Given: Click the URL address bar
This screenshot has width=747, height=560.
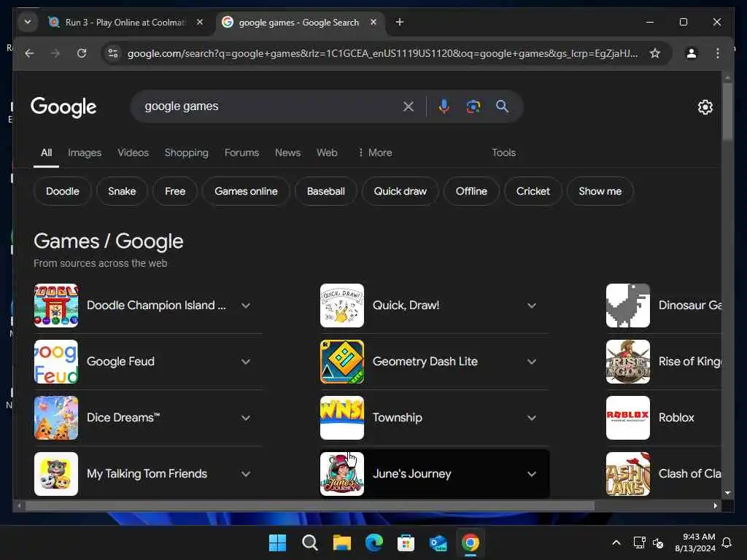Looking at the screenshot, I should [382, 53].
